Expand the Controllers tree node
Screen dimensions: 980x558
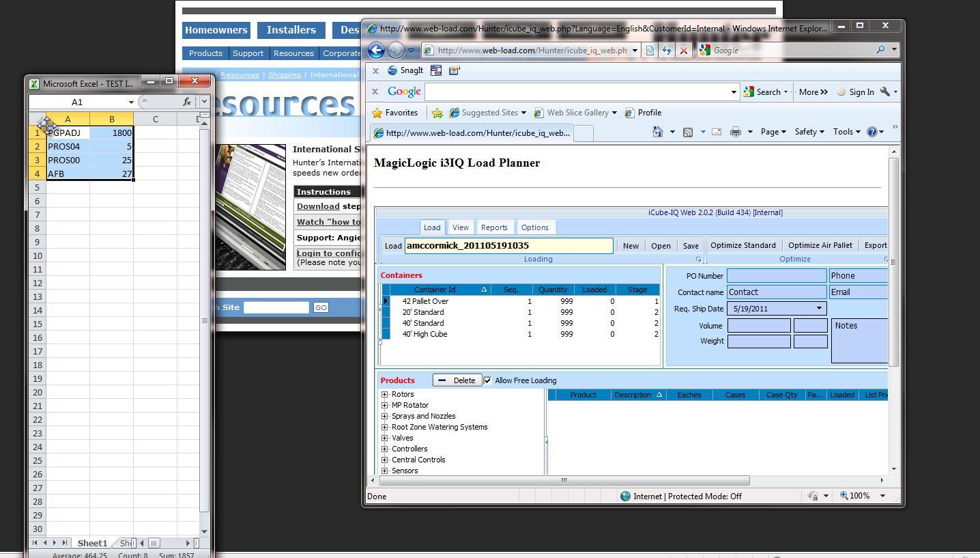(x=385, y=449)
